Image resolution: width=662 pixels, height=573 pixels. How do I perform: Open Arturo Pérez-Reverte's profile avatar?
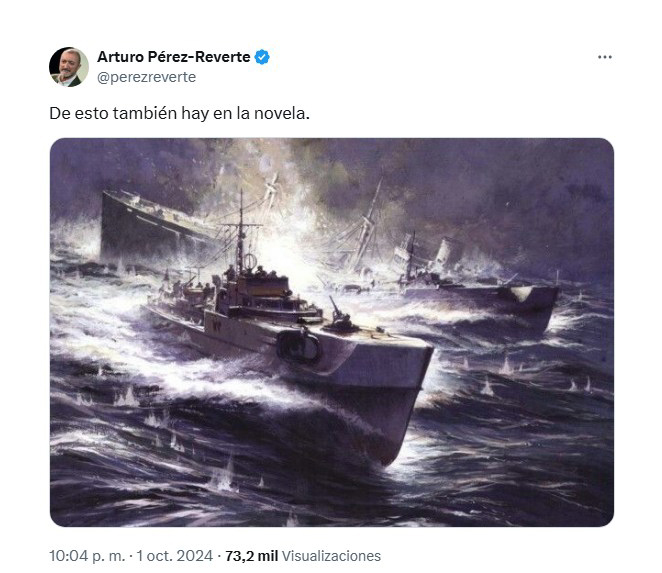click(69, 67)
